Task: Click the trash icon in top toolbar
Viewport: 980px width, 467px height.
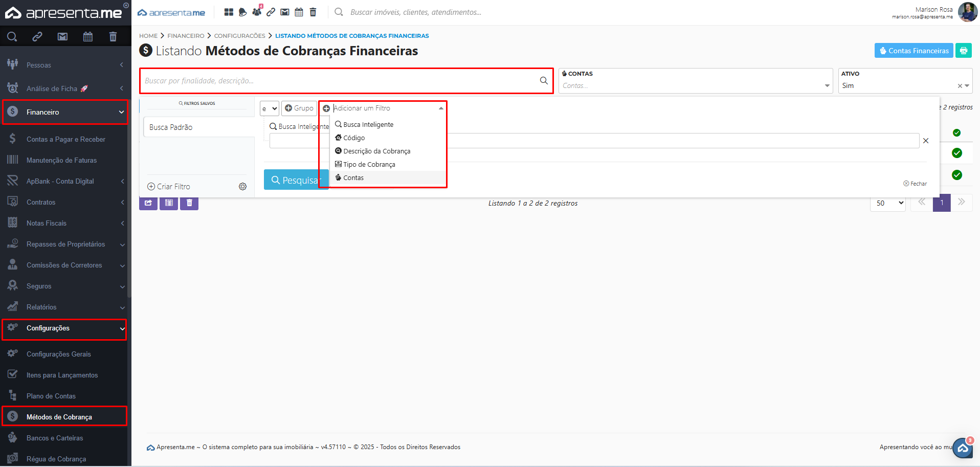Action: point(313,12)
